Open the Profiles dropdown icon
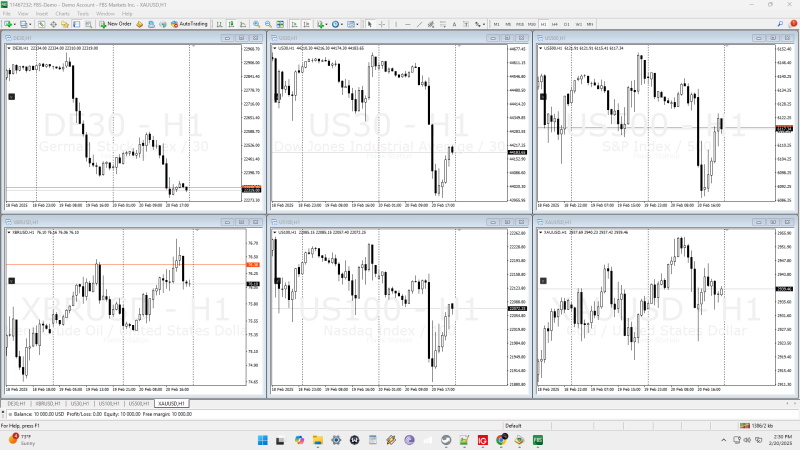 point(26,24)
